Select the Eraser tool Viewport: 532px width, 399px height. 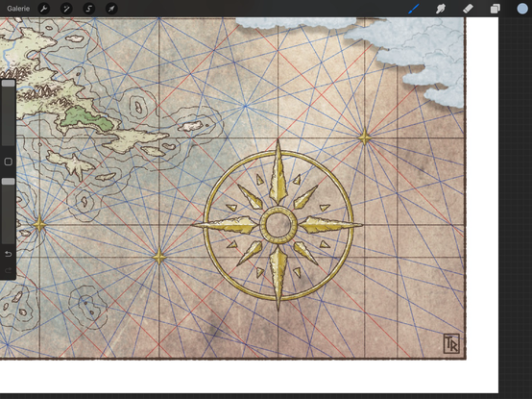(x=468, y=9)
